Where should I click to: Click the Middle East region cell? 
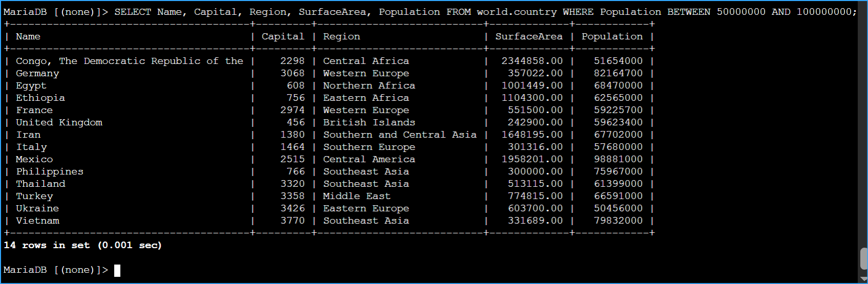click(x=357, y=196)
